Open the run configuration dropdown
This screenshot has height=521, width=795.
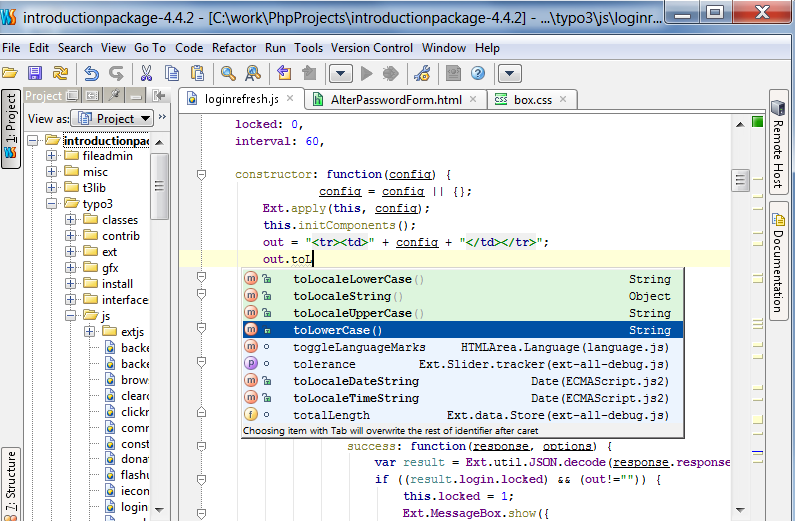(341, 73)
